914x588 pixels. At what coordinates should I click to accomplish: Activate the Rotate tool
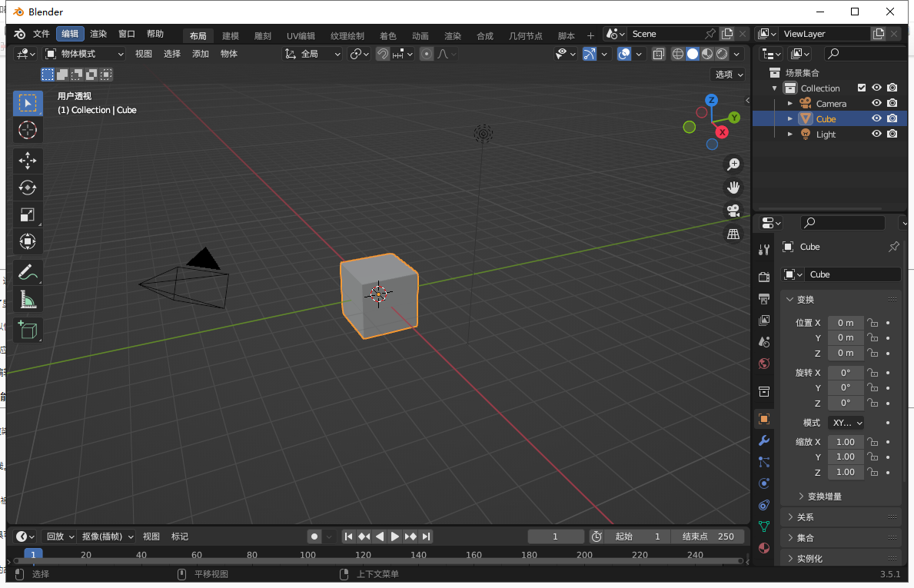tap(28, 188)
